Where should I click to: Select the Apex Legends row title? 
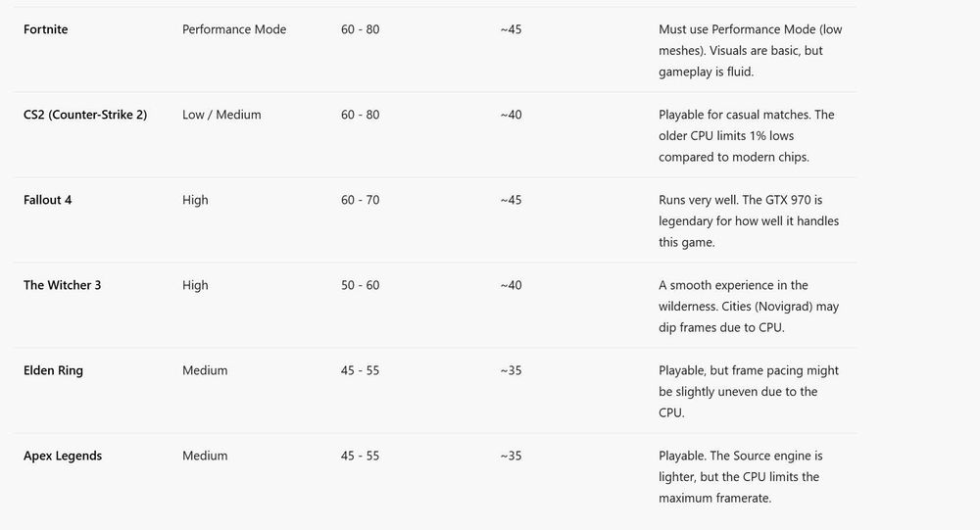coord(63,456)
